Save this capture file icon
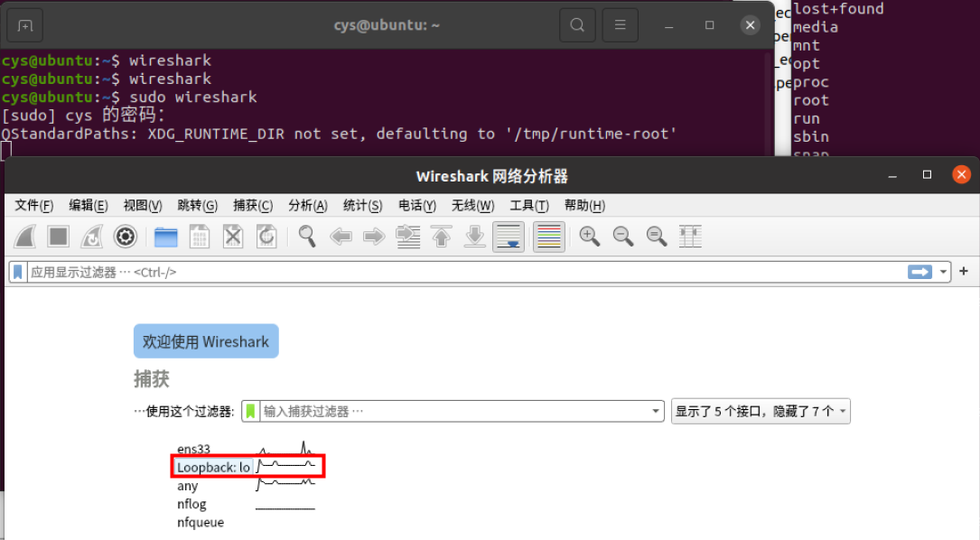This screenshot has height=540, width=980. [x=200, y=237]
